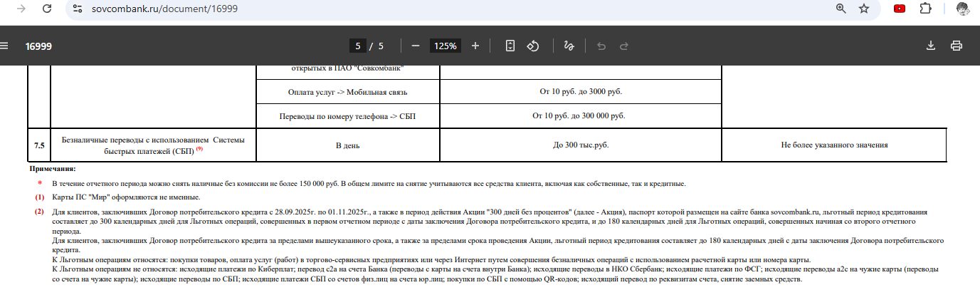
Task: Click the zoom out minus button
Action: pyautogui.click(x=416, y=46)
